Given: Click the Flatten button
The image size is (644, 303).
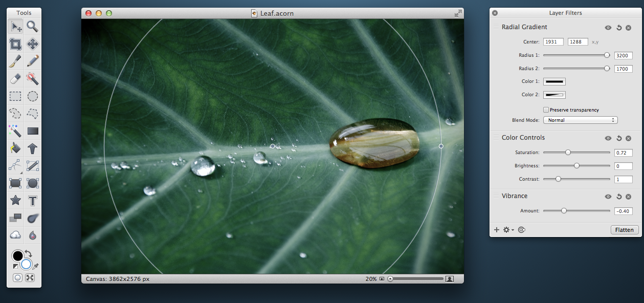Looking at the screenshot, I should (x=625, y=230).
